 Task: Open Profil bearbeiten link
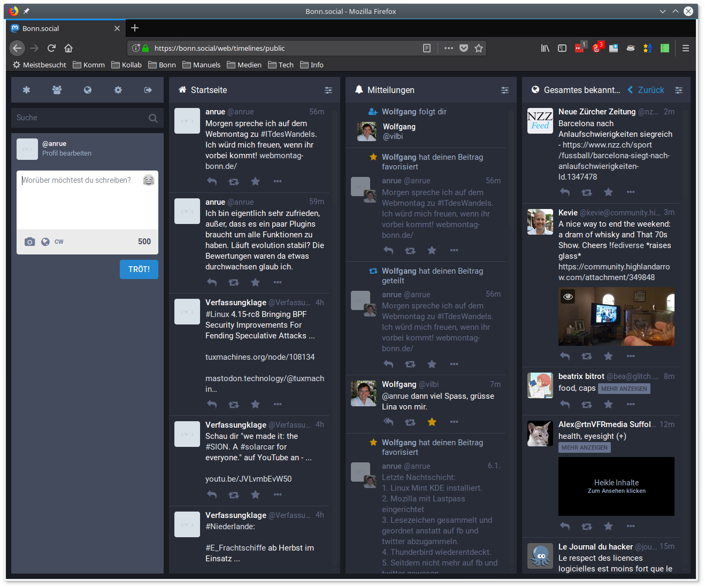(67, 153)
